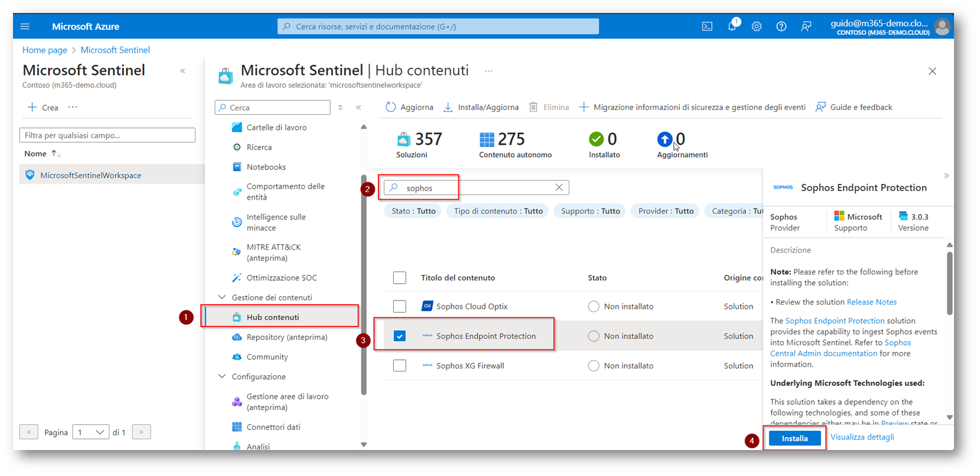Collapse Configurazione section

click(x=222, y=376)
